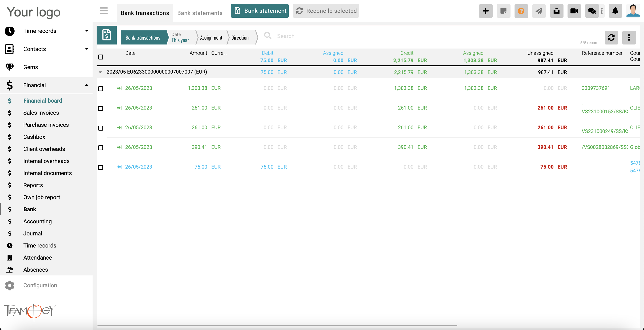This screenshot has width=644, height=330.
Task: Open the hamburger menu icon
Action: (x=104, y=11)
